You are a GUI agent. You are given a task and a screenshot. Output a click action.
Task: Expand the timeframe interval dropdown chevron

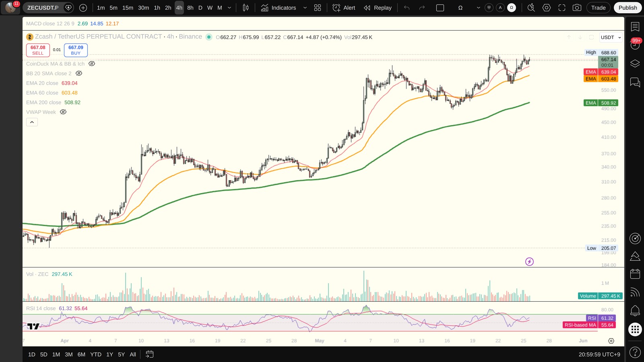pyautogui.click(x=229, y=8)
